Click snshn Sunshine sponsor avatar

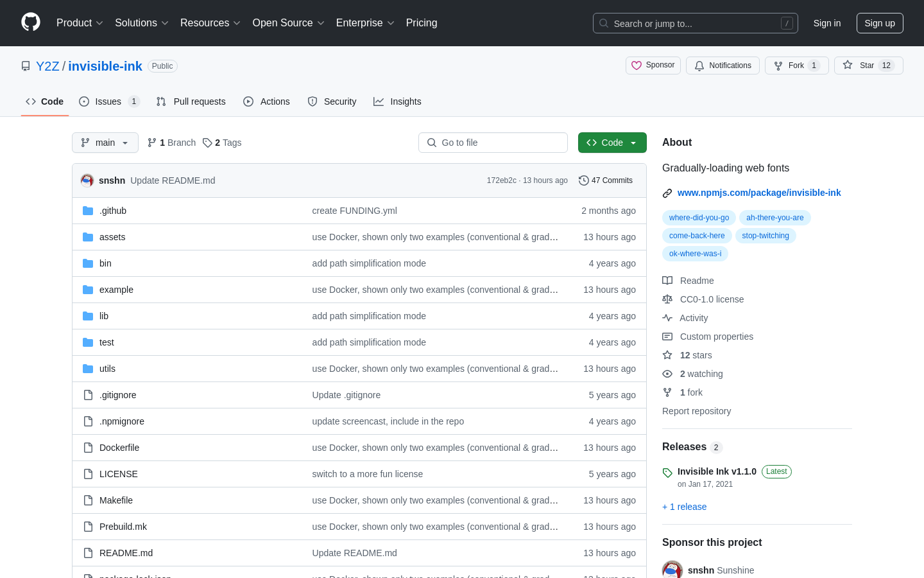pos(672,570)
